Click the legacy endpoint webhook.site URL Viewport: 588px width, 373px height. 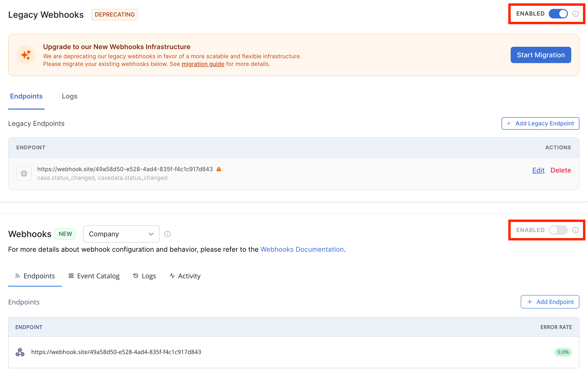125,169
